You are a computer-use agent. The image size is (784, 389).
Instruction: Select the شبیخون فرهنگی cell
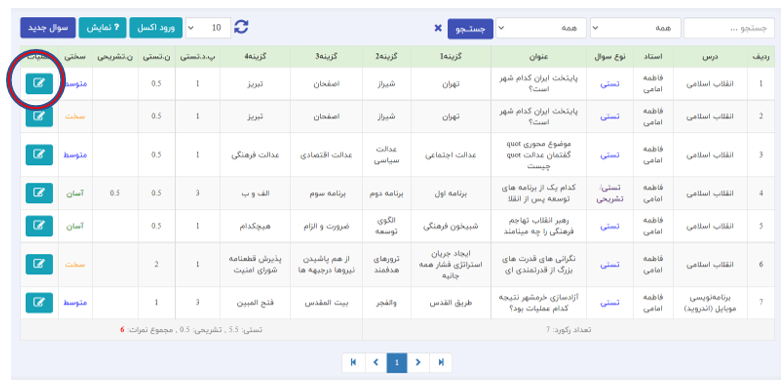click(451, 226)
